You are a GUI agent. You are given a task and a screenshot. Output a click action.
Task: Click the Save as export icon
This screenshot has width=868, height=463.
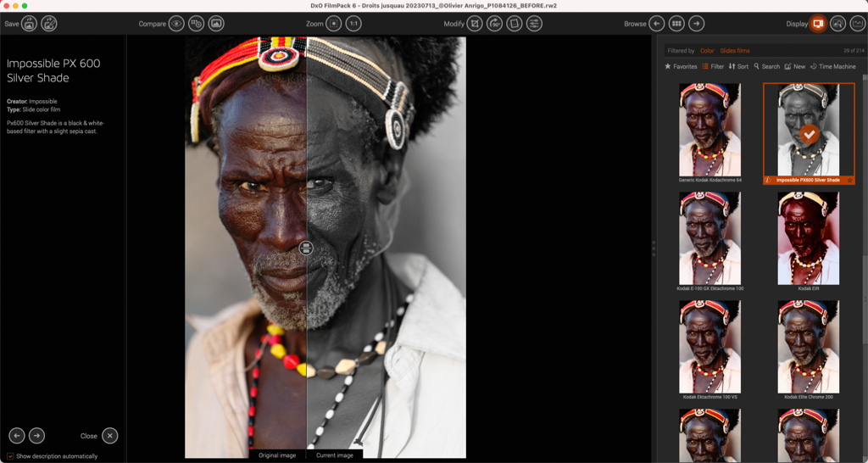[x=48, y=24]
